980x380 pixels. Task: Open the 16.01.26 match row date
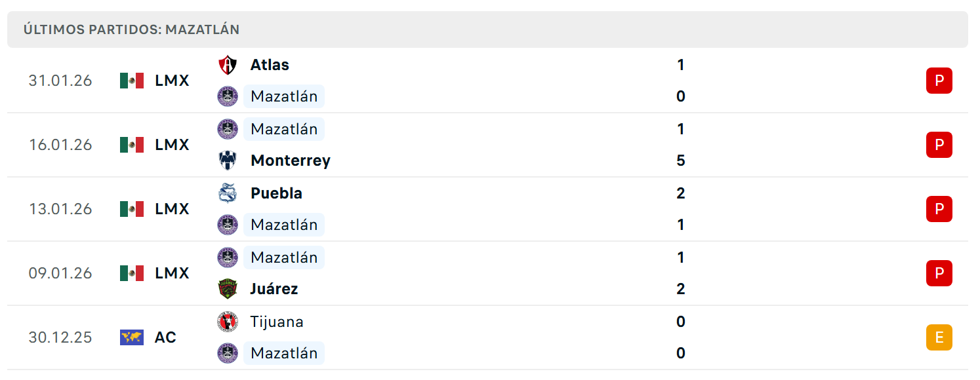click(x=60, y=145)
